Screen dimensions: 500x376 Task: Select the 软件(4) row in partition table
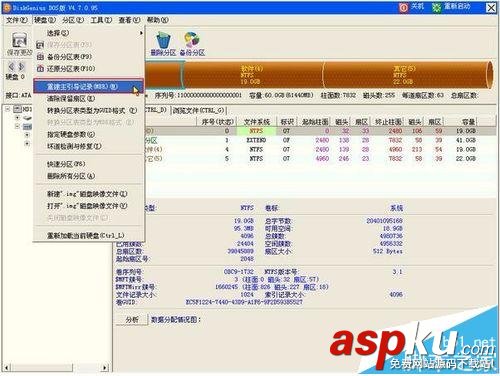320,149
